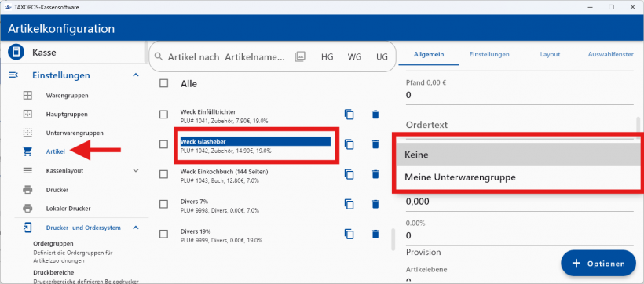Filter by UG subgroup
Screen dimensions: 644x284
click(x=382, y=57)
